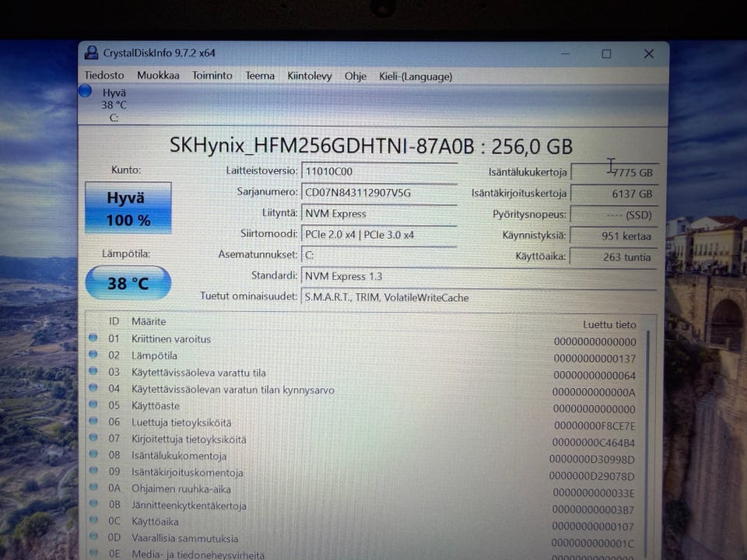This screenshot has height=560, width=747.
Task: Click status dot for 06 Luettuja tietoyksiköitä
Action: coord(93,421)
